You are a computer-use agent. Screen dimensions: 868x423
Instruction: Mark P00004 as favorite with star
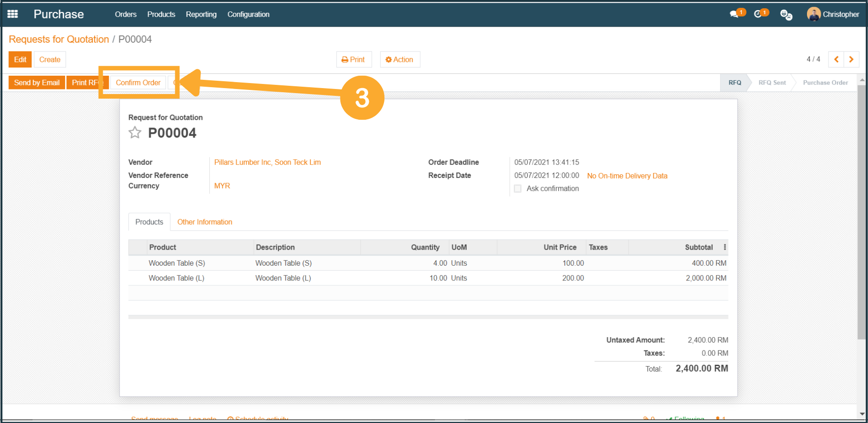(135, 133)
